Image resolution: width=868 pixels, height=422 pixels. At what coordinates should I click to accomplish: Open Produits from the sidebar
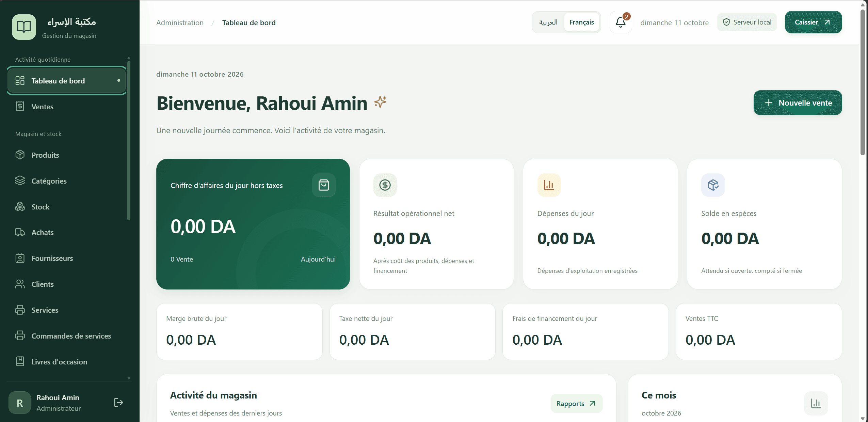click(x=67, y=155)
